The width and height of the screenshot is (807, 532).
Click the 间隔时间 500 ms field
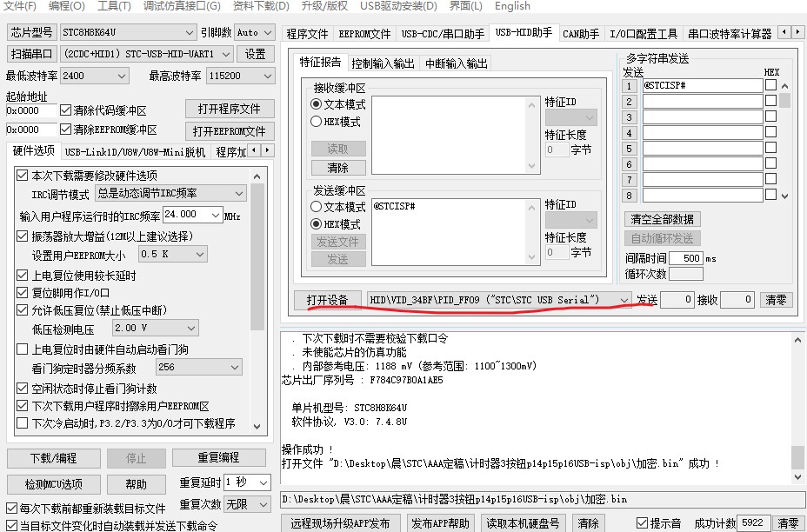(685, 258)
